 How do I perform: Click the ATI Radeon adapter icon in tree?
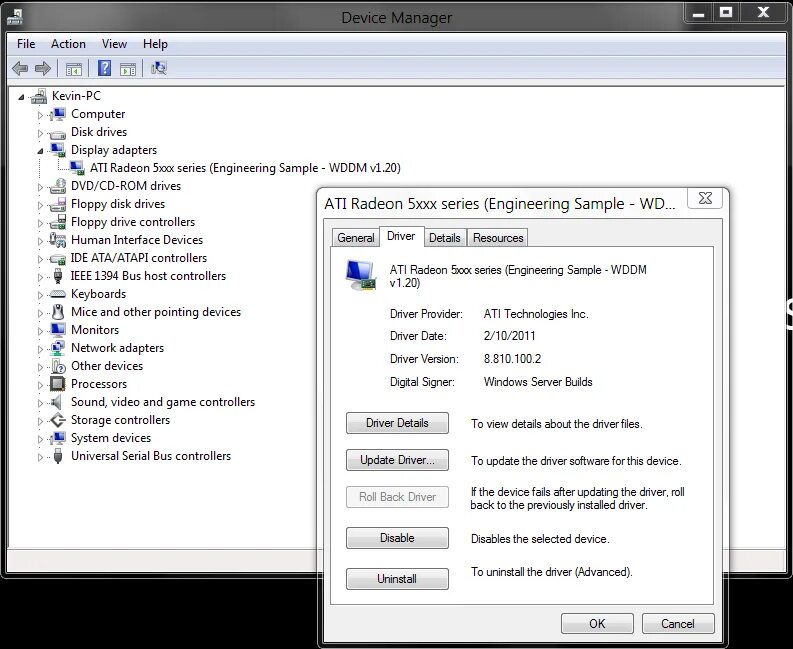(x=77, y=168)
